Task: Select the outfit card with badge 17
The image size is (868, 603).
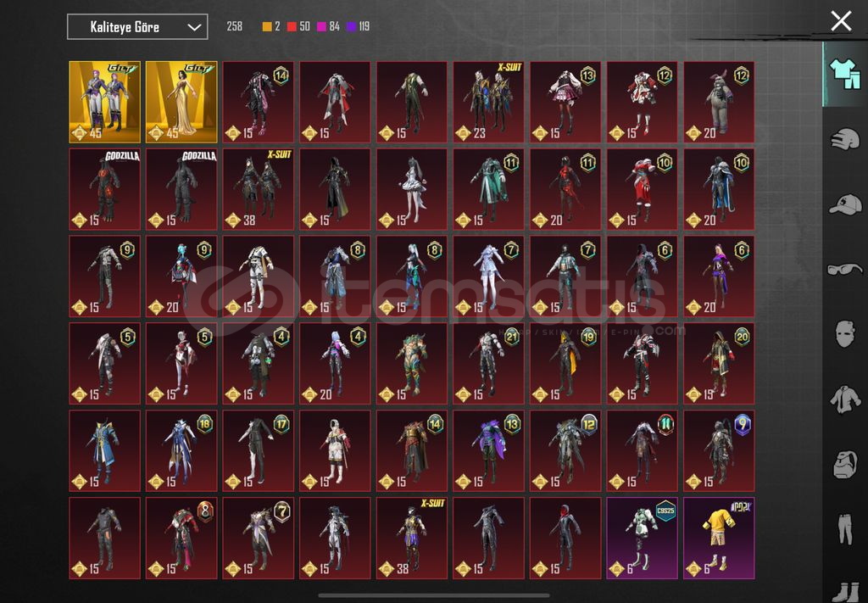Action: (x=259, y=450)
